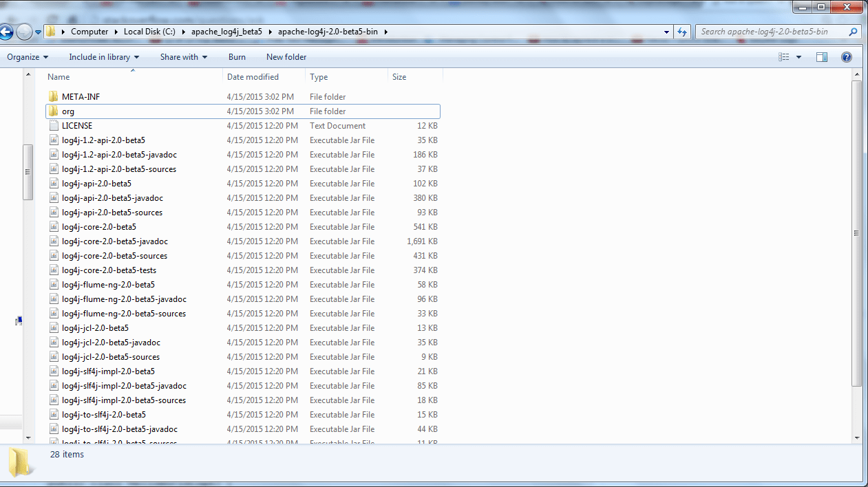Viewport: 868px width, 487px height.
Task: Click the log4j-flume-ng-2.0-beta5 jar icon
Action: [x=53, y=285]
